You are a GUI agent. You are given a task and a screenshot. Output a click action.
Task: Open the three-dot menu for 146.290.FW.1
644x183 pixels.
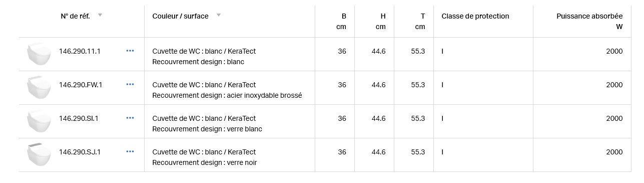coord(130,84)
